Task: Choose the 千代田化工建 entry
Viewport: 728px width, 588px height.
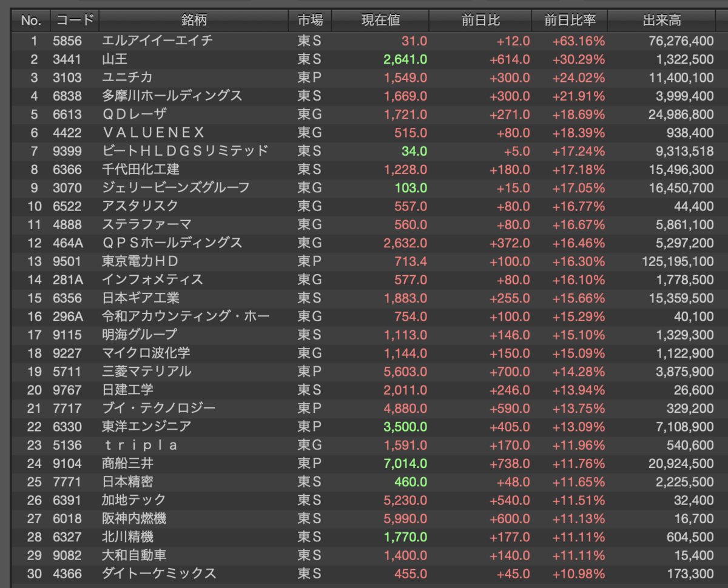Action: (141, 170)
